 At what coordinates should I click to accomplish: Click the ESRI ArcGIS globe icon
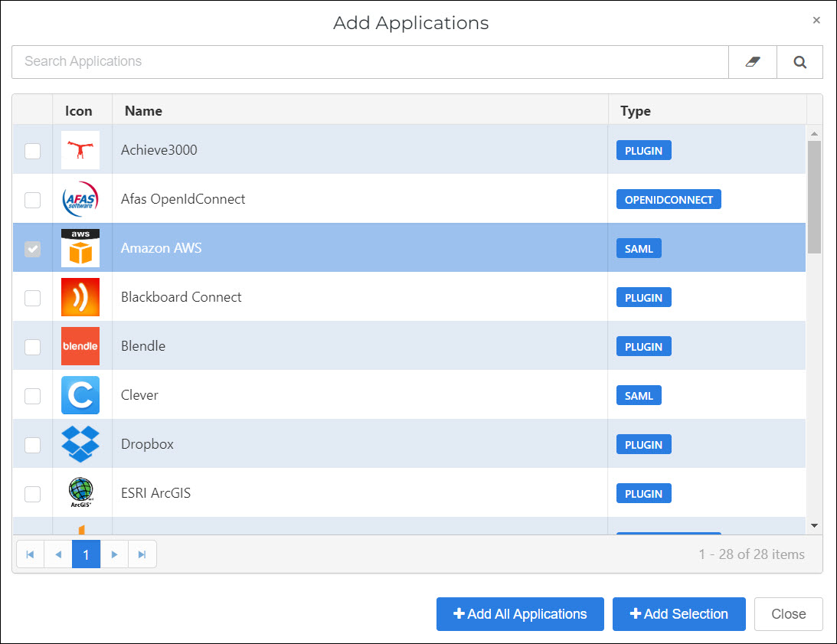point(80,493)
